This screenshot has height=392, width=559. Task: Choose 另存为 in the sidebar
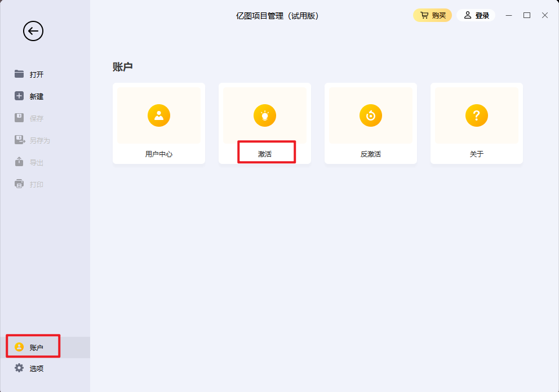point(39,140)
